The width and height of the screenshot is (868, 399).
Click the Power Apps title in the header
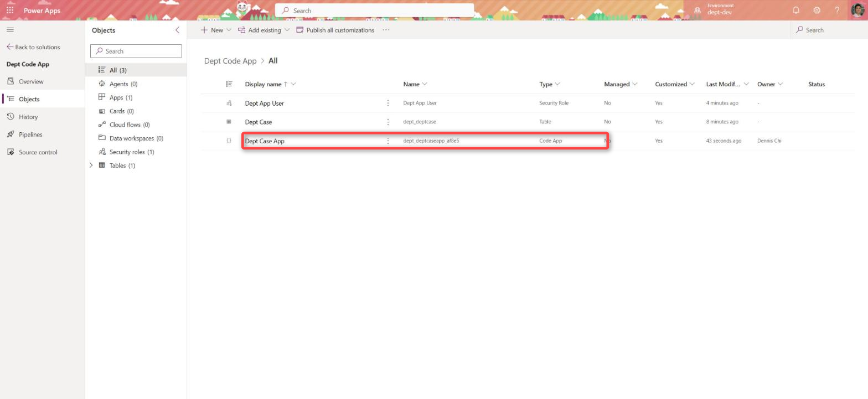coord(42,11)
